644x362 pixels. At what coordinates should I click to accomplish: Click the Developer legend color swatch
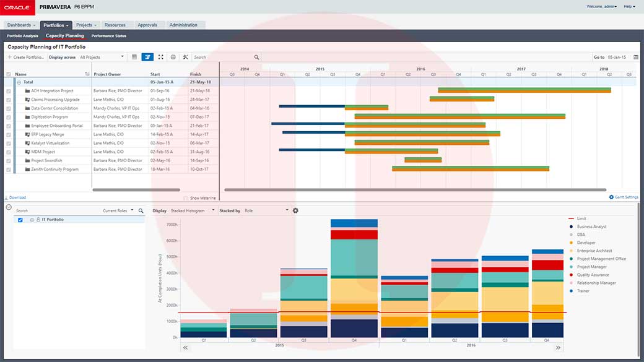click(x=571, y=243)
